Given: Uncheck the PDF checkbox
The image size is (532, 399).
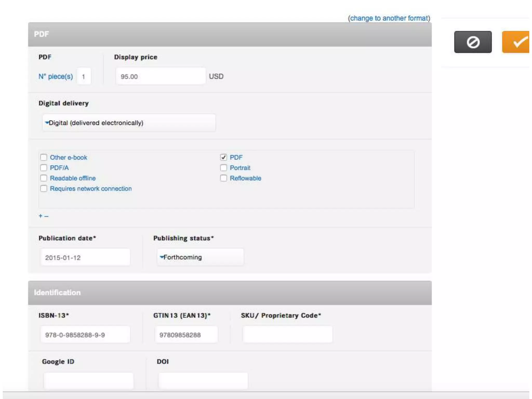Looking at the screenshot, I should tap(223, 157).
